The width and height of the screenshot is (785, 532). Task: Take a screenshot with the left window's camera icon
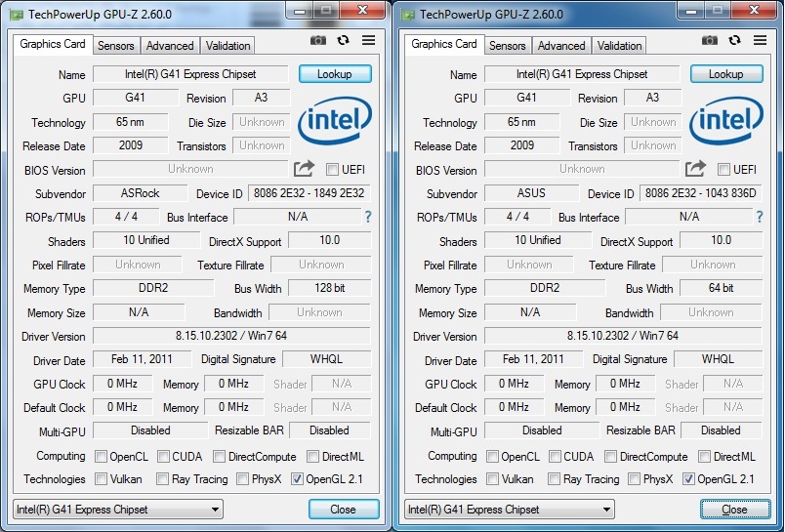(x=318, y=41)
